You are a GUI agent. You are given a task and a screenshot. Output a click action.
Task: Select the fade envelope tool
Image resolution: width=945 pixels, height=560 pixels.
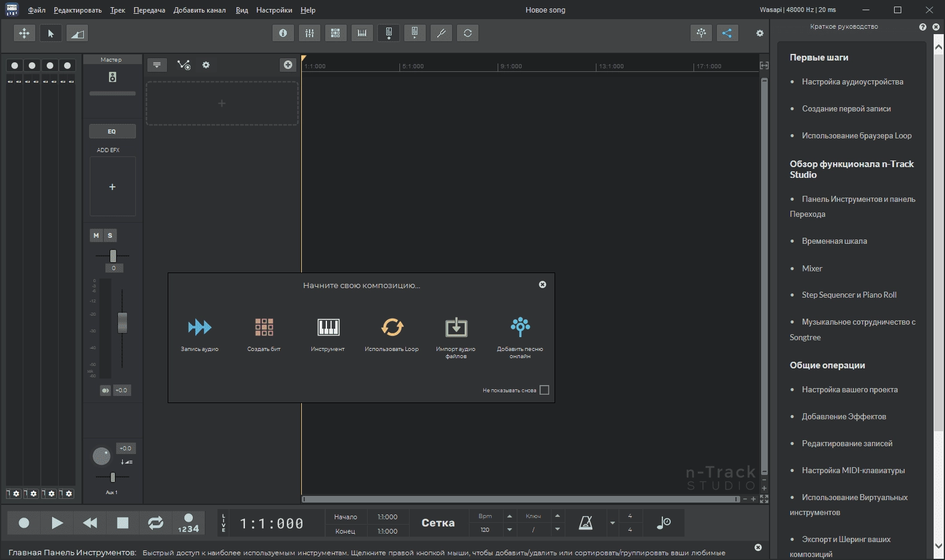coord(77,33)
